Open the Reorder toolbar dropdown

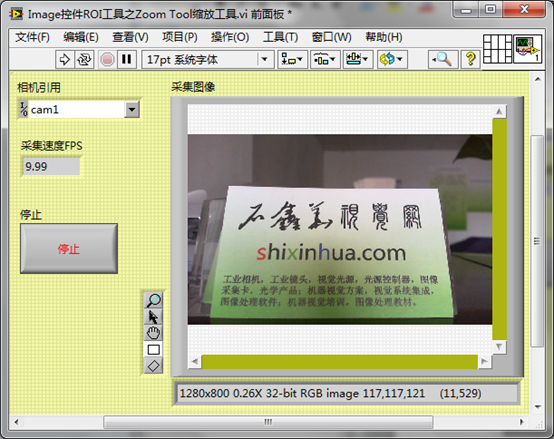pos(392,59)
